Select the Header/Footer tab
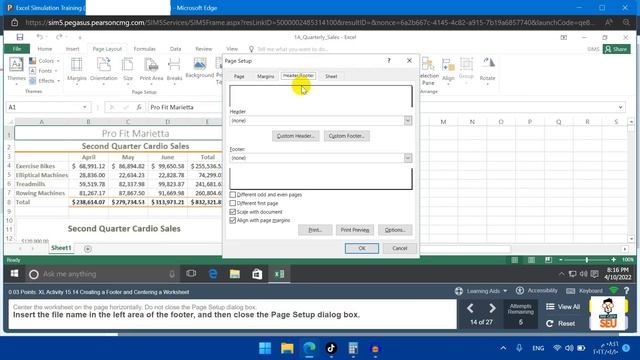 (298, 76)
